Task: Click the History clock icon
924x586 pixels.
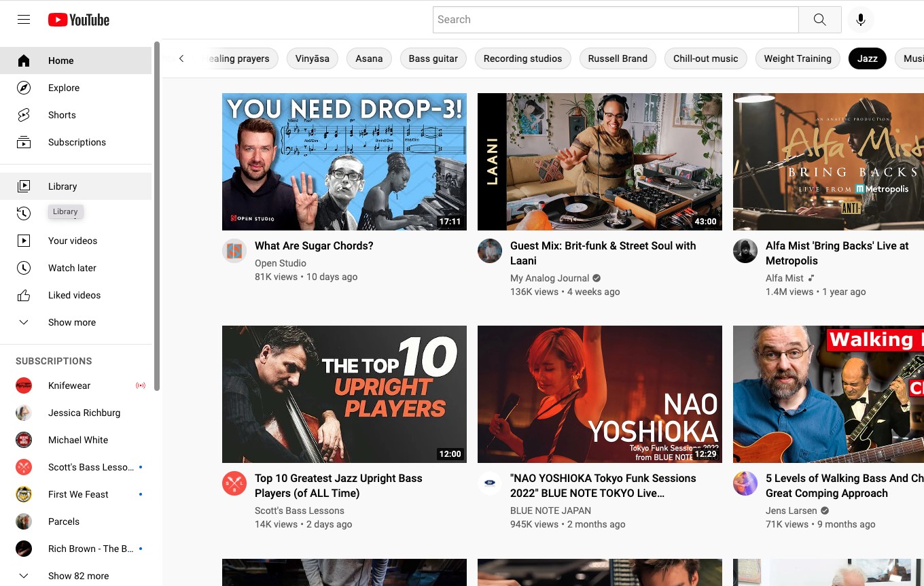Action: (24, 213)
